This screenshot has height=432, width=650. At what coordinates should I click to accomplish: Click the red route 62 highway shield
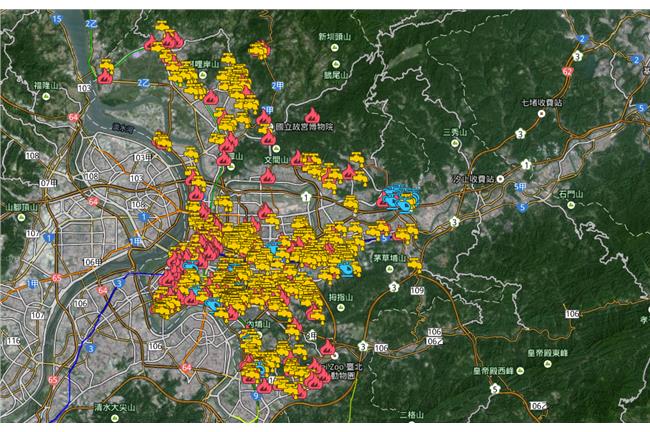coord(568,71)
